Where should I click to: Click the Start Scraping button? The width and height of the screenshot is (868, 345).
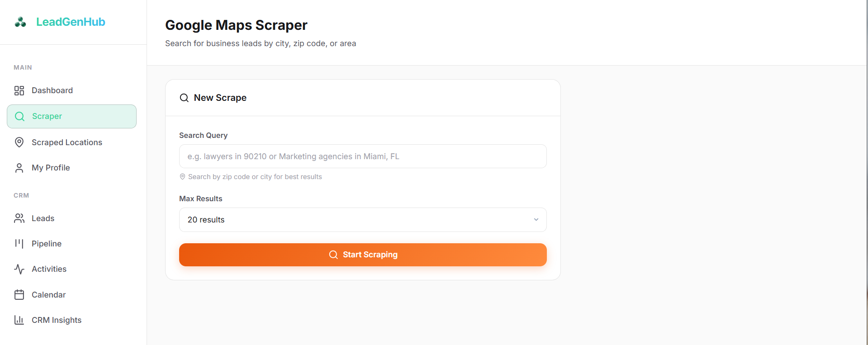tap(363, 255)
